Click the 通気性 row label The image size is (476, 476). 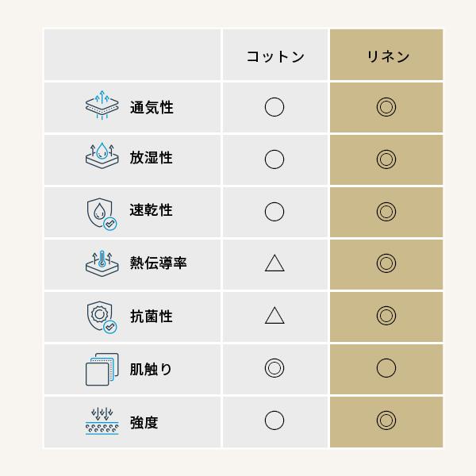[x=152, y=107]
